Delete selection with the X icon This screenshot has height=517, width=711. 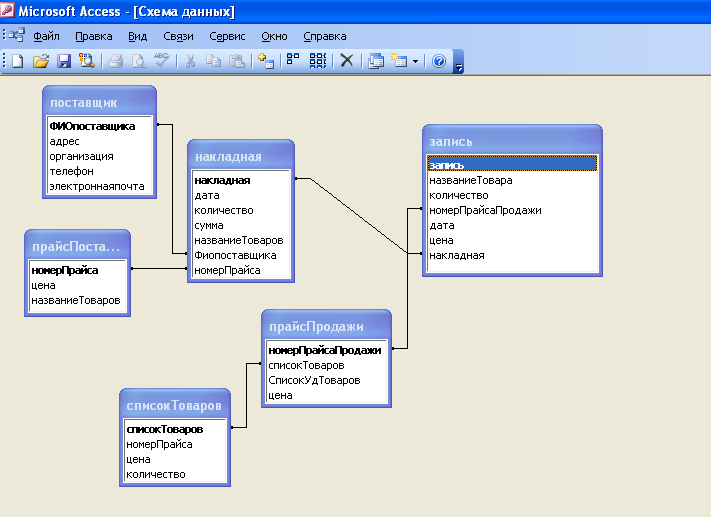347,61
